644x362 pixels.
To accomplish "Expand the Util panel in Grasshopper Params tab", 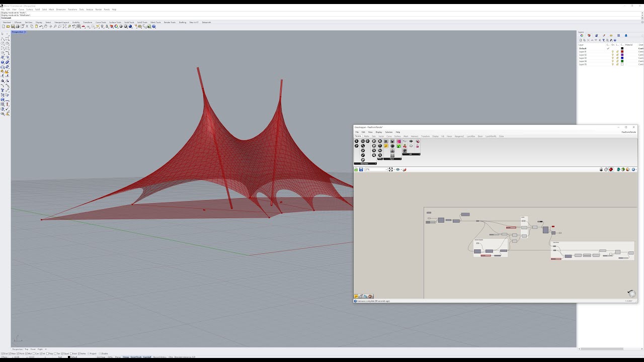I will coord(411,154).
